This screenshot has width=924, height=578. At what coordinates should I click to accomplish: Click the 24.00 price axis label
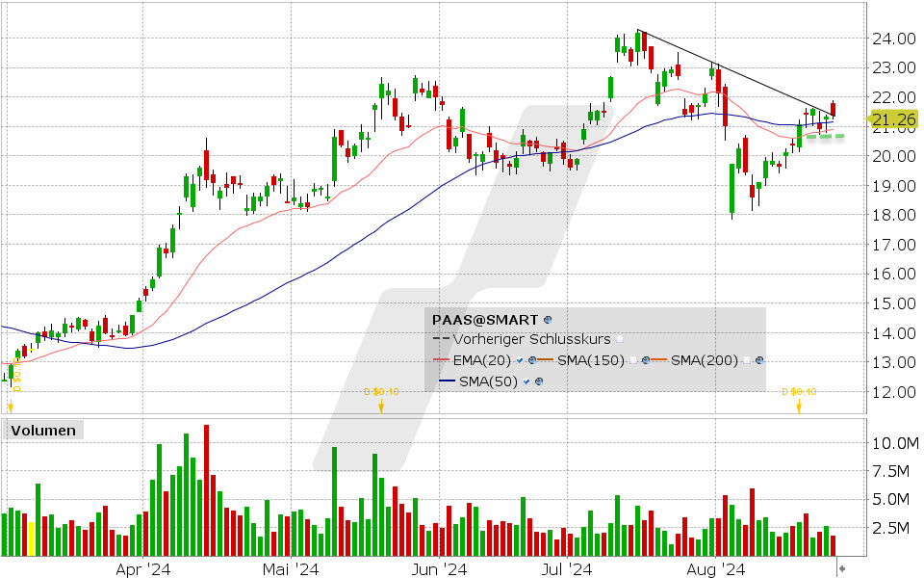pyautogui.click(x=893, y=39)
